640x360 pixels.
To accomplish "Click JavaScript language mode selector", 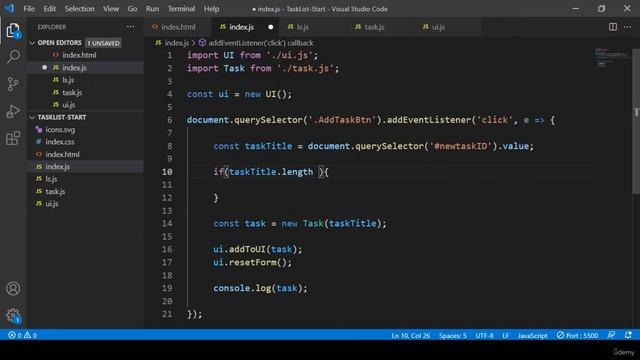I will (532, 336).
